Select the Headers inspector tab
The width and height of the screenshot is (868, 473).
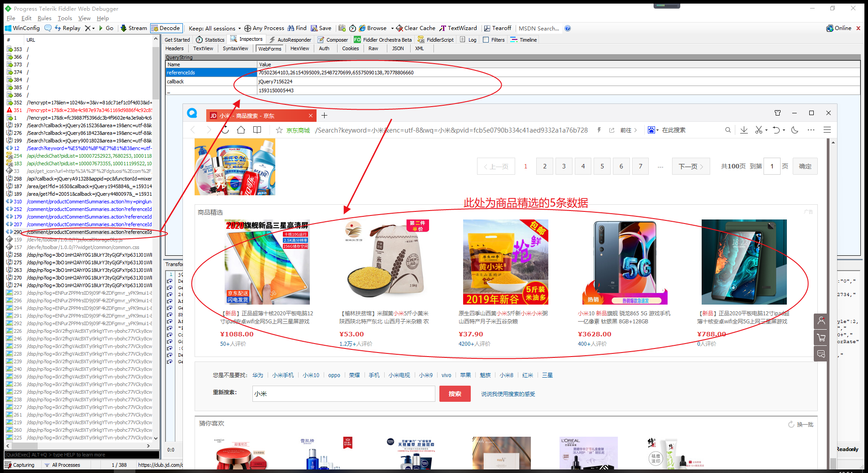pos(174,48)
